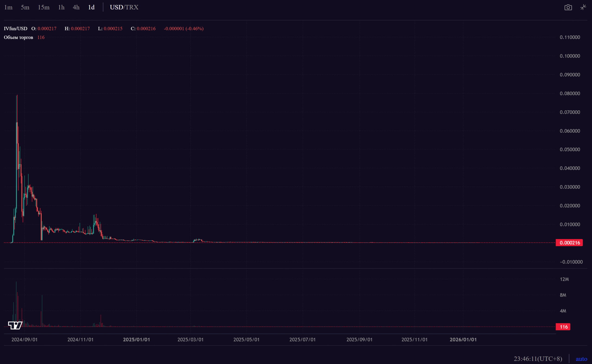Click the 4M volume axis label
Screen dimensions: 592x364
[563, 311]
